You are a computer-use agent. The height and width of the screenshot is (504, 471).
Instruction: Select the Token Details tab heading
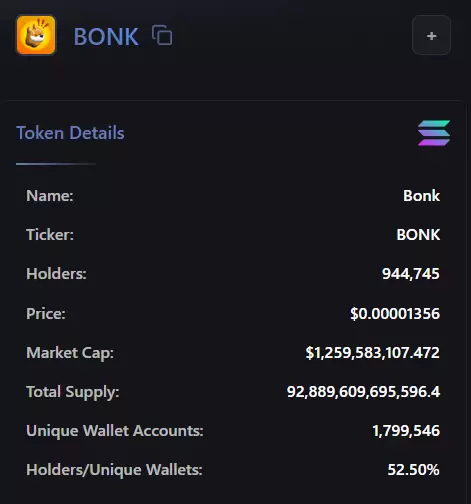click(x=70, y=133)
